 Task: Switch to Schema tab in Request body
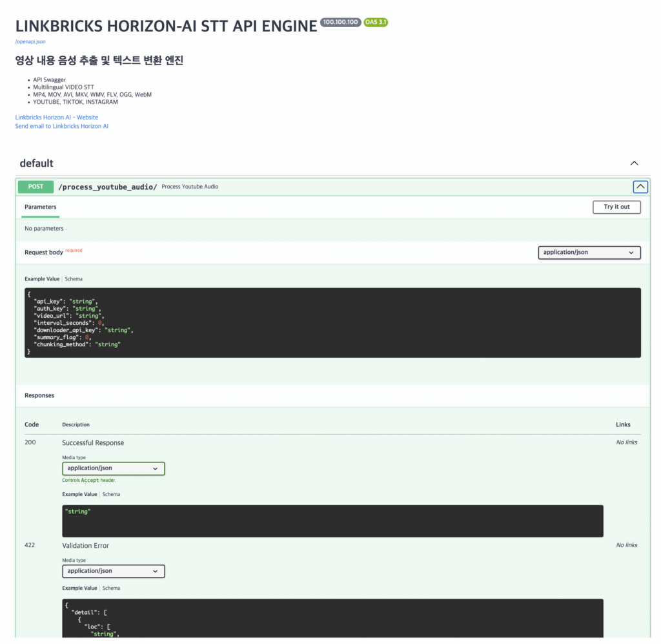tap(74, 279)
